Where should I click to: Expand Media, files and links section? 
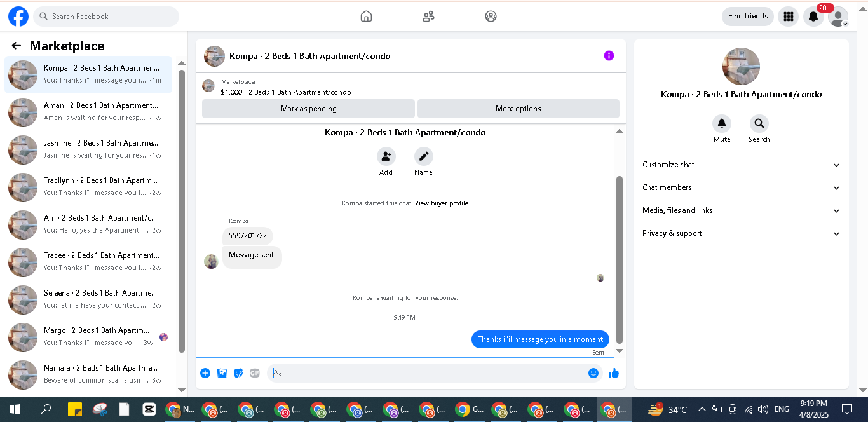(x=741, y=210)
